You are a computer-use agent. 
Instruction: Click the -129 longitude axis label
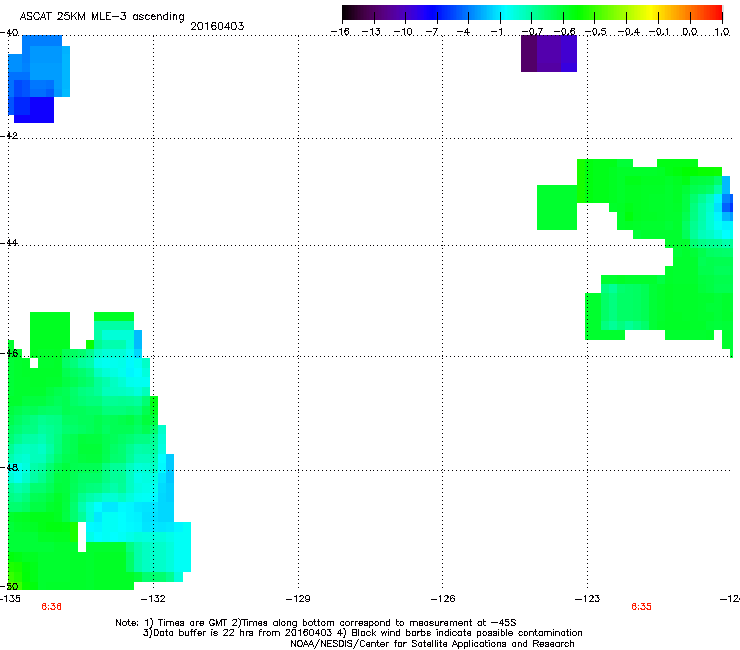[298, 599]
